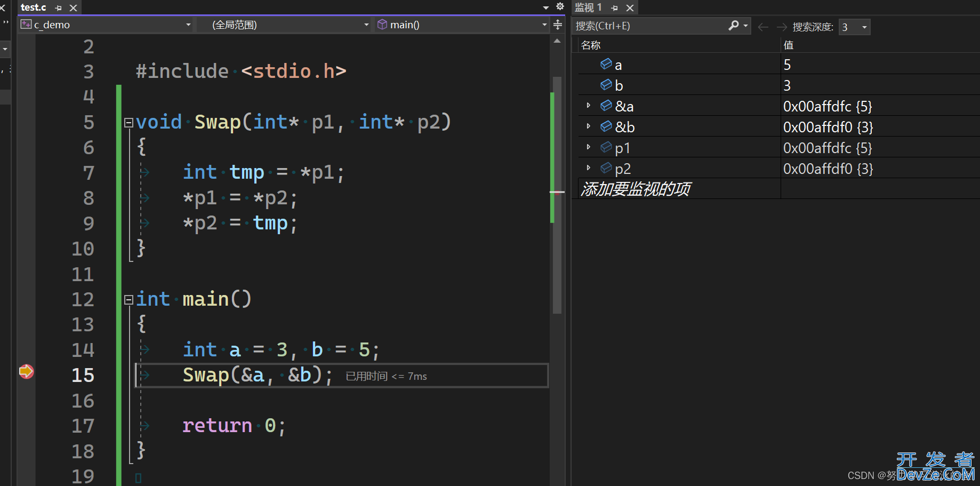The width and height of the screenshot is (980, 486).
Task: Go to next search result arrow
Action: (782, 27)
